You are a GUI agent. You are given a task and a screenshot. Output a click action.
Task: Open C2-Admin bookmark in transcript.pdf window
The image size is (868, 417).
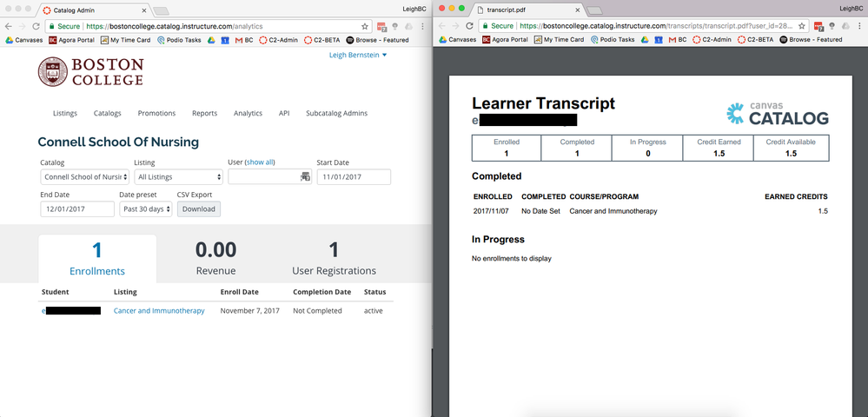point(712,39)
